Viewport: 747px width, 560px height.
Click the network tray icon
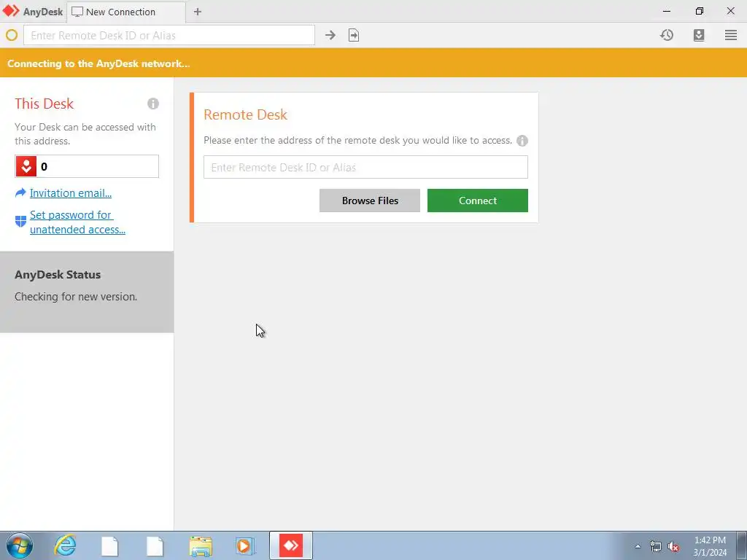point(656,547)
